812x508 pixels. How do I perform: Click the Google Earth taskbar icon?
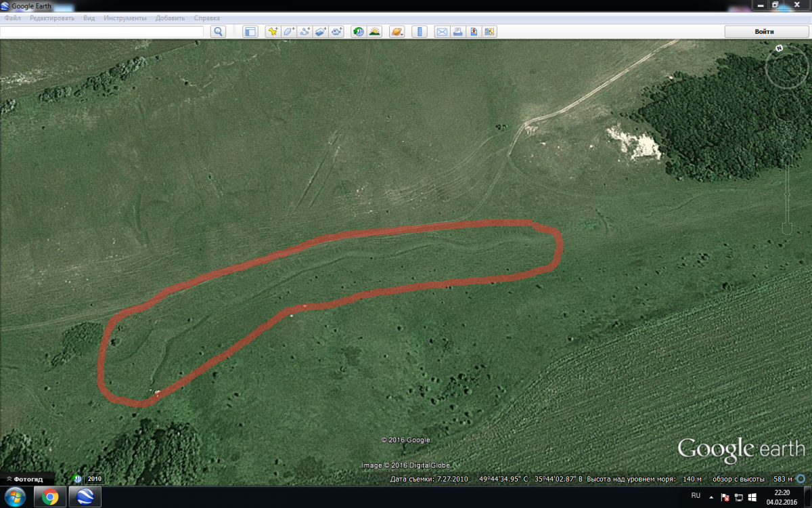[85, 497]
